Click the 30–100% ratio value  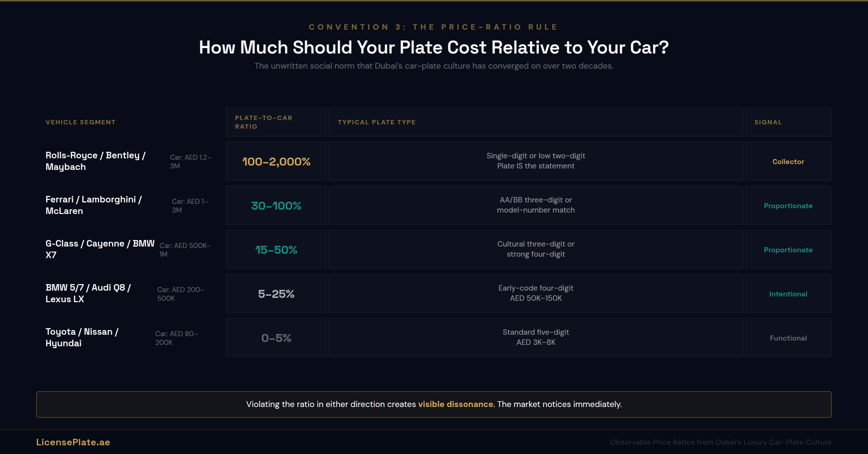(x=276, y=206)
